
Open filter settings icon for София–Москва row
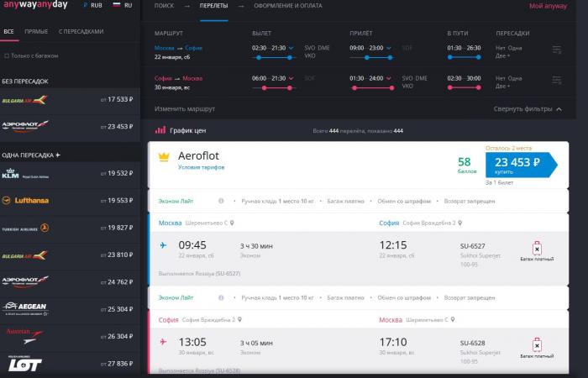557,80
